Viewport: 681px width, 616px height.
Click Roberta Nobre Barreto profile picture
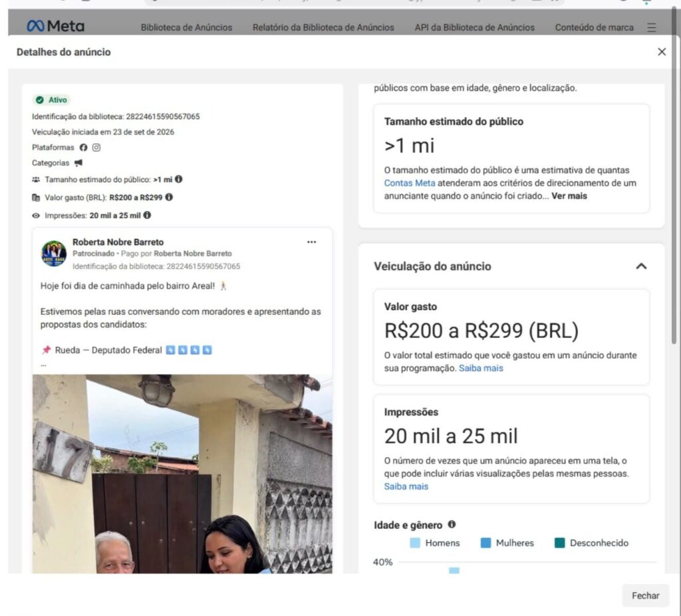(x=54, y=253)
